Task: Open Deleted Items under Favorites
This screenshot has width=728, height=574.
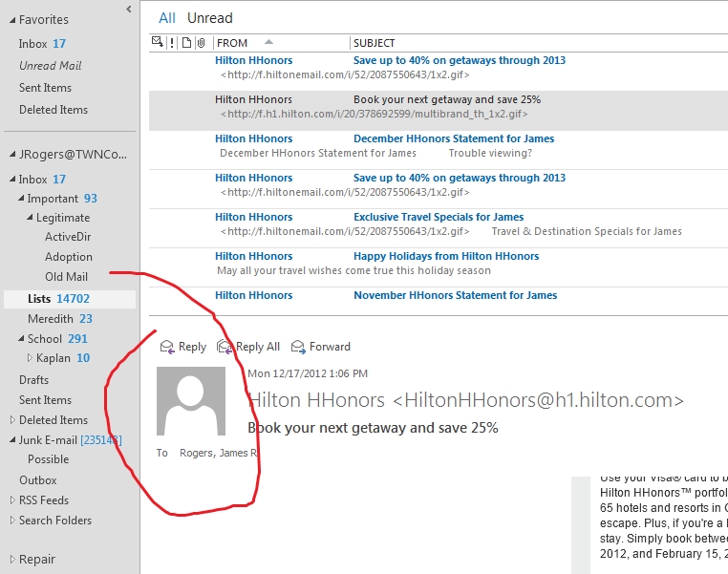Action: pyautogui.click(x=54, y=110)
